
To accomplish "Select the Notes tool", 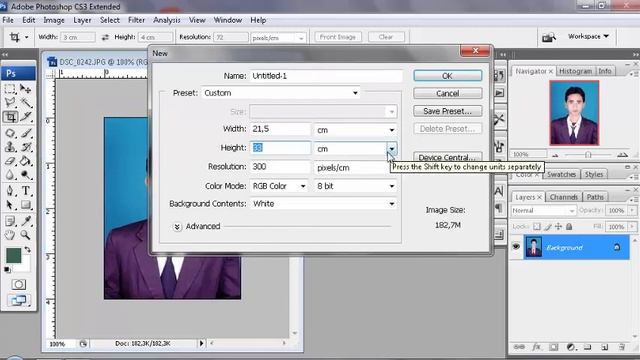I will (10, 221).
